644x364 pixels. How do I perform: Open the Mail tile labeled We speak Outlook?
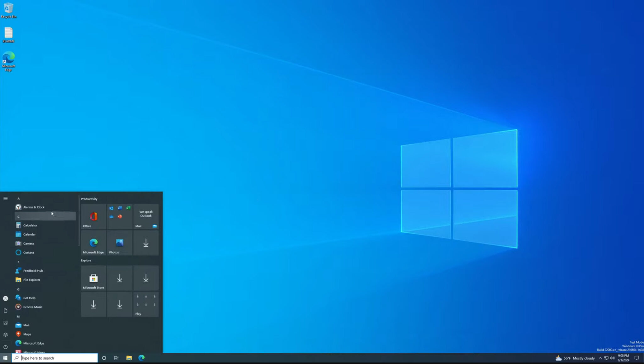146,216
